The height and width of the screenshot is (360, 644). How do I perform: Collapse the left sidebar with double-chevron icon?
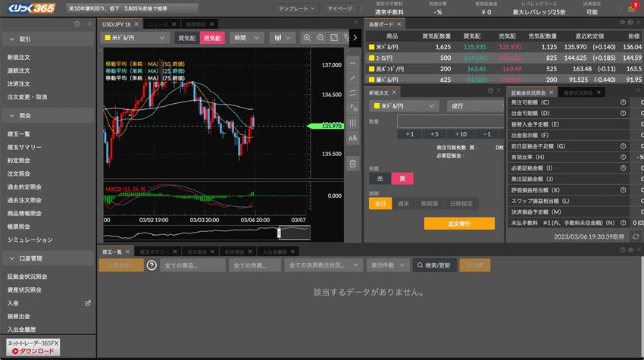click(89, 24)
